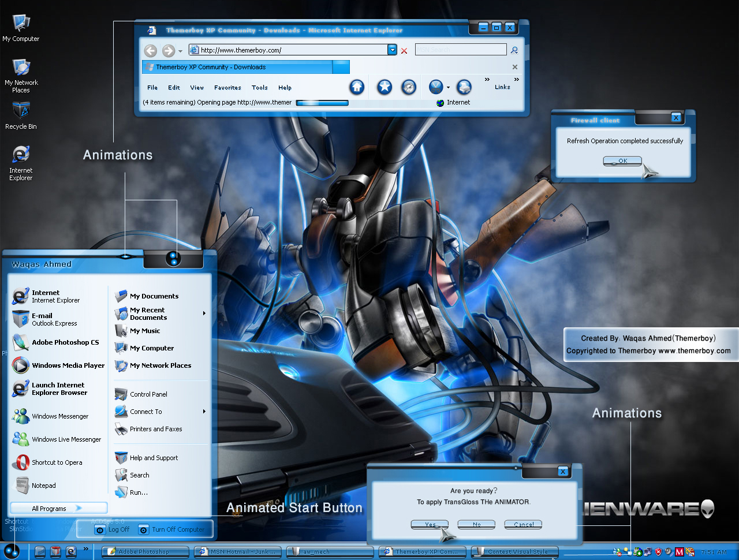Screen dimensions: 739x560
Task: Launch Adobe Photoshop CS from Start menu
Action: [x=57, y=342]
